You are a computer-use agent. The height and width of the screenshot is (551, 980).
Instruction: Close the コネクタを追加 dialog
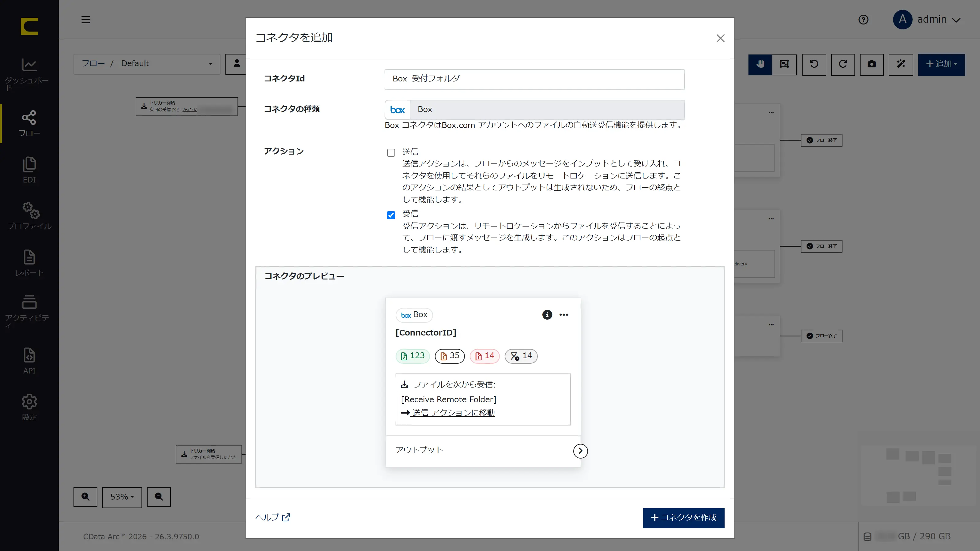[x=720, y=38]
